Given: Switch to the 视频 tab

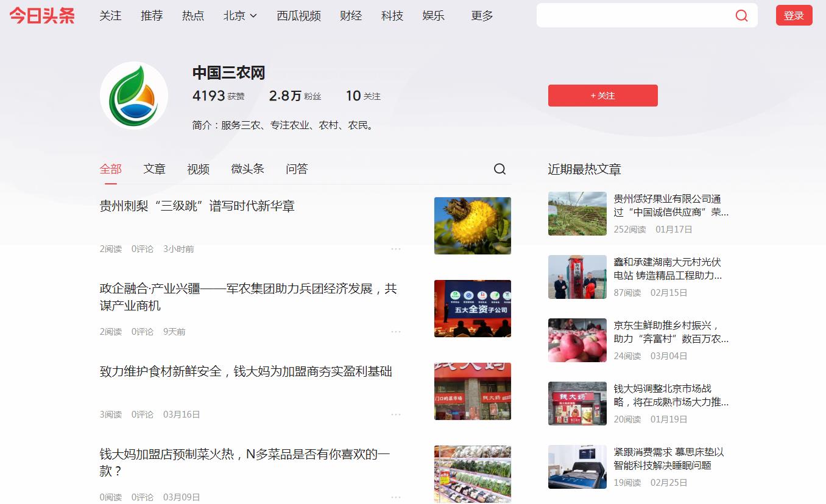Looking at the screenshot, I should coord(198,169).
